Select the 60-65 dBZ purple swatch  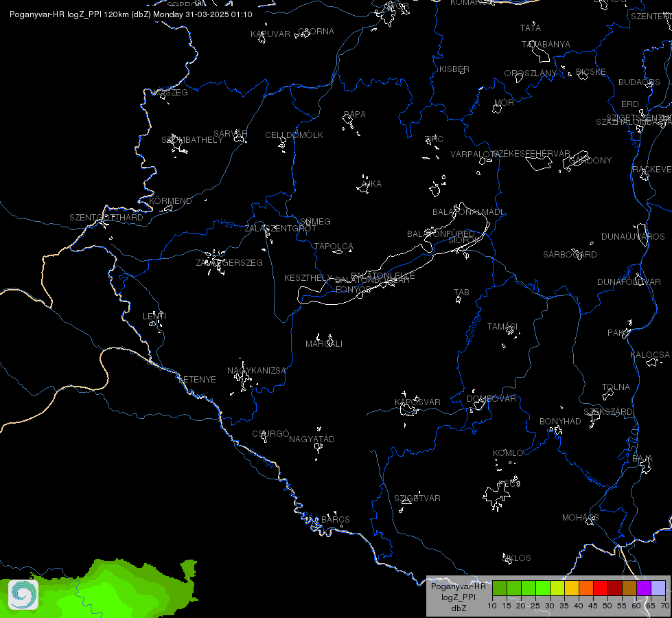coord(644,588)
